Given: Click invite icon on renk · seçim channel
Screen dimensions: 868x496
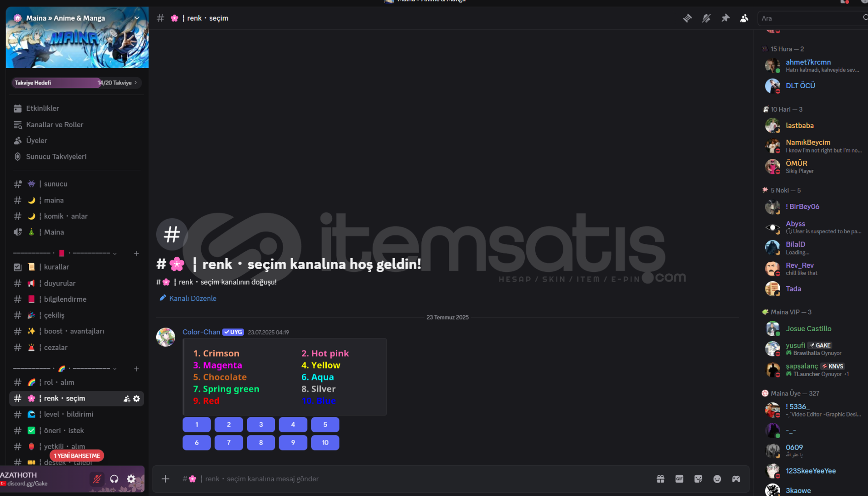Looking at the screenshot, I should click(127, 399).
